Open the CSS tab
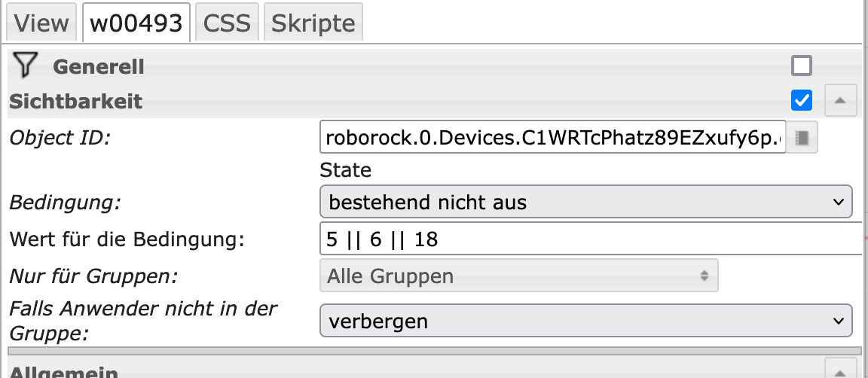Image resolution: width=868 pixels, height=378 pixels. coord(227,23)
